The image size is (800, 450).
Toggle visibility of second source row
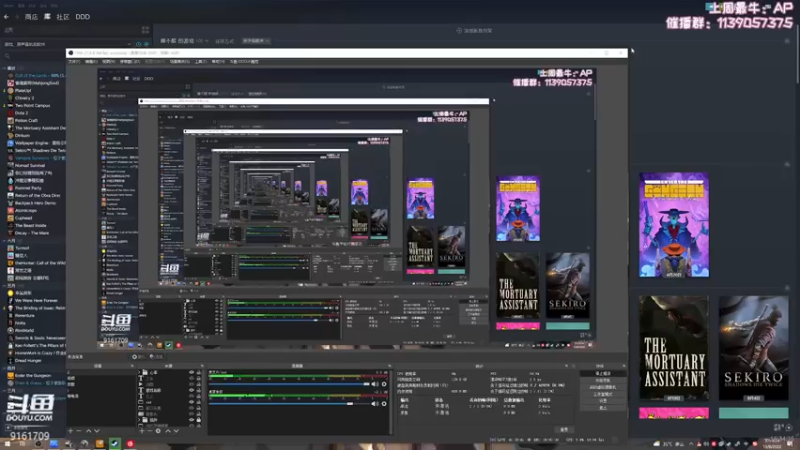191,379
